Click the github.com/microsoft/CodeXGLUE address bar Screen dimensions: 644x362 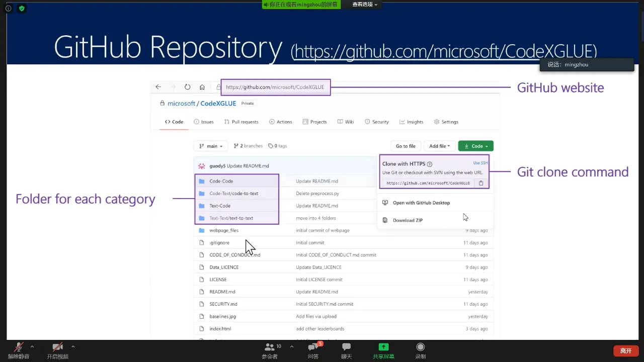275,87
